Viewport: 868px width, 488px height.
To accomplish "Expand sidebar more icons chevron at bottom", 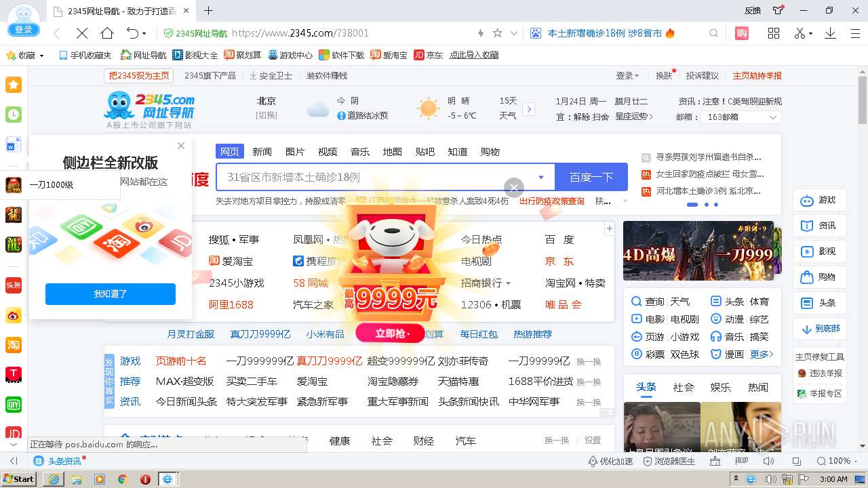I will [x=14, y=445].
